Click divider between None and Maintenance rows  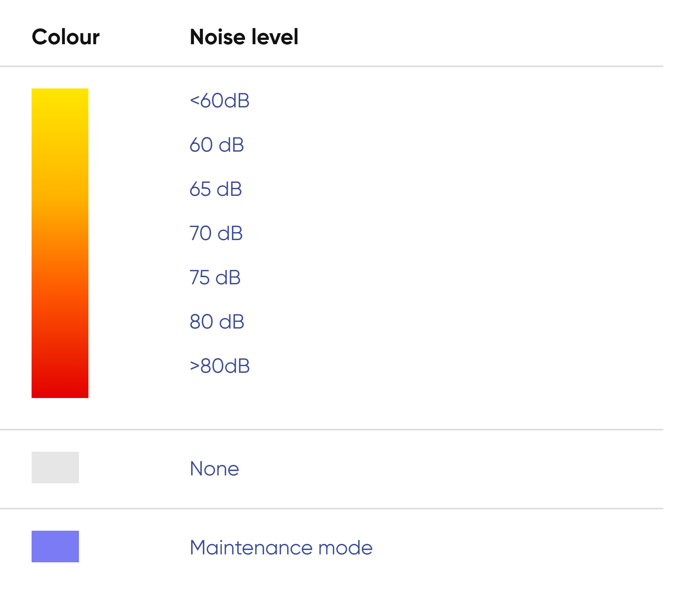click(332, 509)
